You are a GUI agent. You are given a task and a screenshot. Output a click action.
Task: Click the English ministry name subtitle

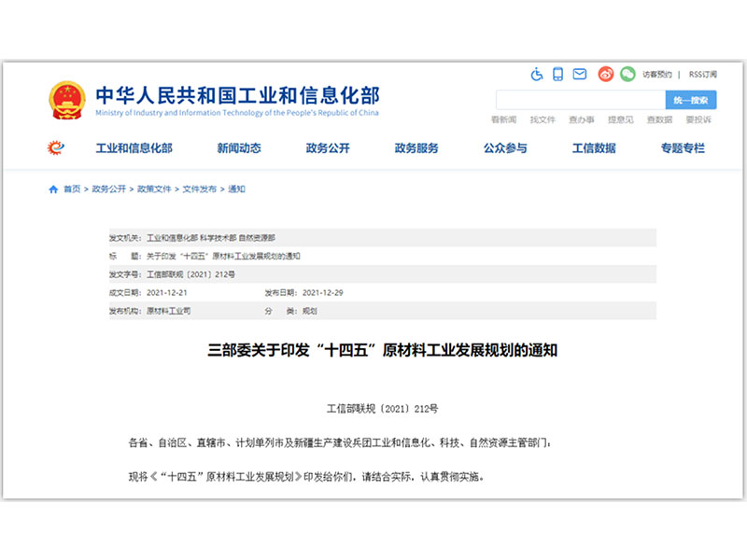(x=237, y=113)
